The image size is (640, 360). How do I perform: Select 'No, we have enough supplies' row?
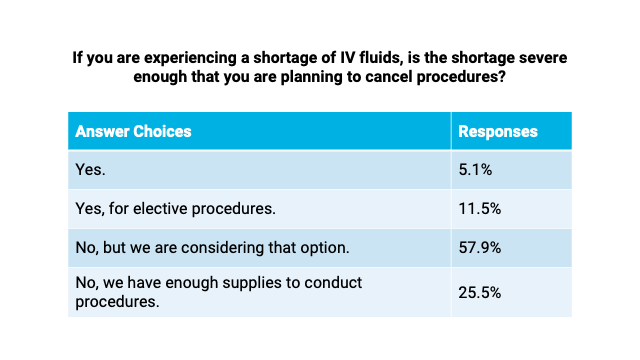[x=320, y=292]
